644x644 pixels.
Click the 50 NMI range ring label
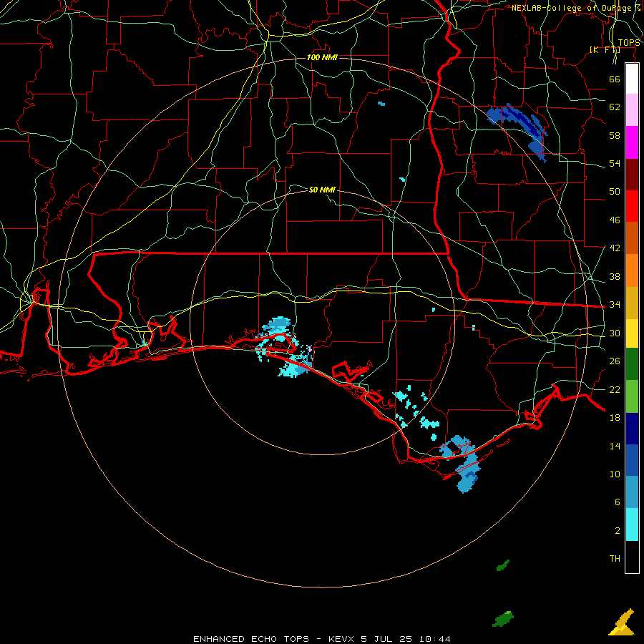(x=322, y=190)
